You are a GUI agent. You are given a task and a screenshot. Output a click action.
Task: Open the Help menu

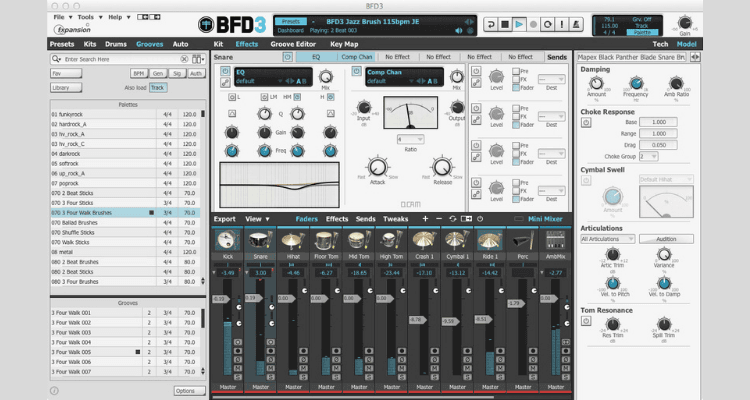click(x=119, y=17)
